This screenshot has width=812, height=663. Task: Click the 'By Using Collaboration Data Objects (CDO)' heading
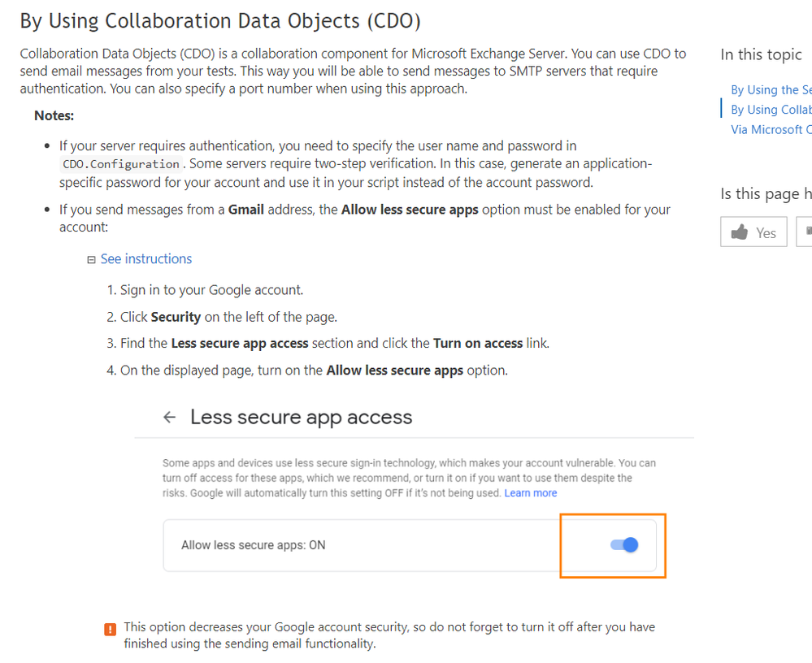click(220, 21)
